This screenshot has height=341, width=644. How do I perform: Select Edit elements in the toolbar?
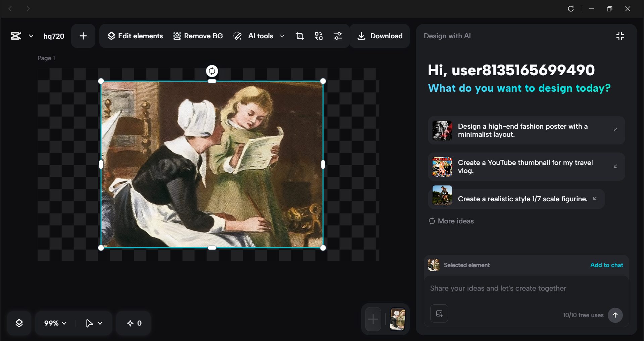pos(135,36)
